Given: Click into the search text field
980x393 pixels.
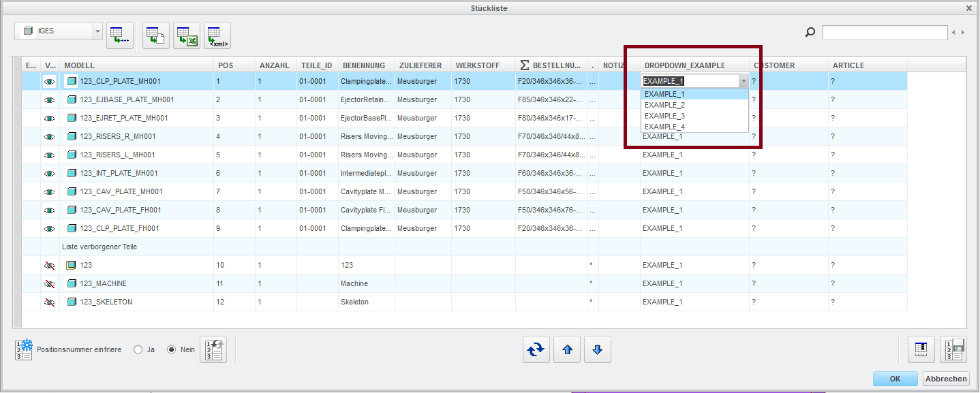Looking at the screenshot, I should coord(885,32).
